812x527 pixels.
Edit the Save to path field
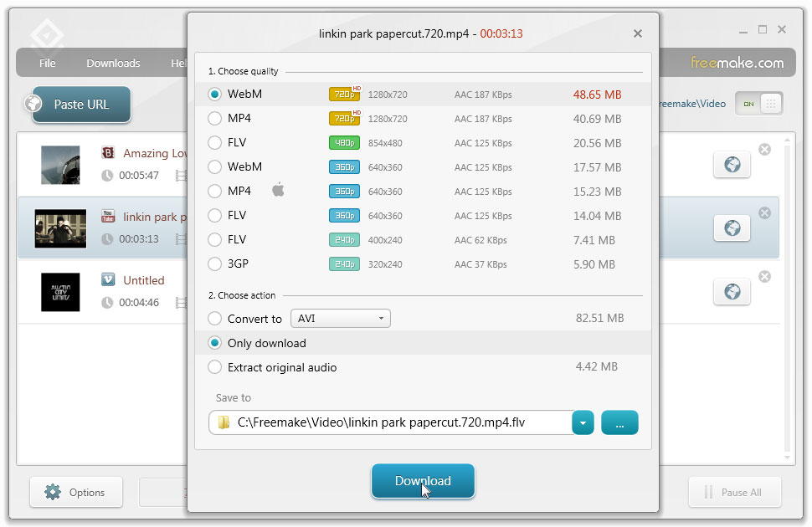[x=390, y=423]
